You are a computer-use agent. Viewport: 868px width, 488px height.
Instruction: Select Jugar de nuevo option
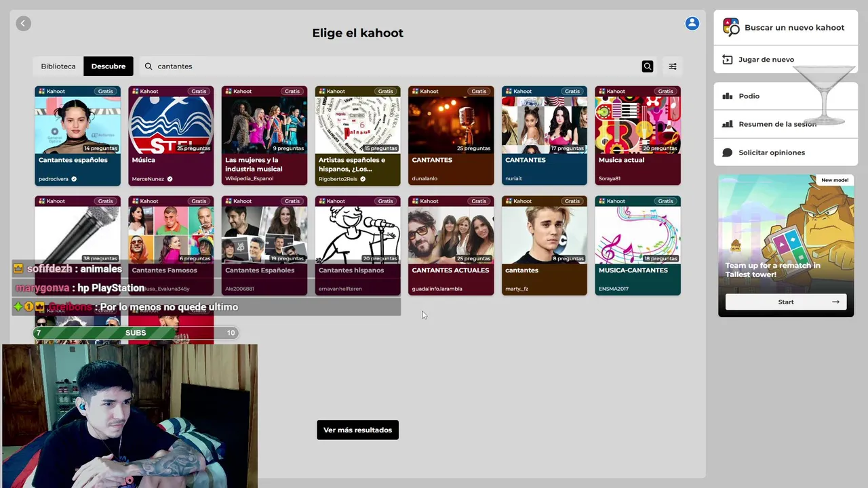click(785, 60)
